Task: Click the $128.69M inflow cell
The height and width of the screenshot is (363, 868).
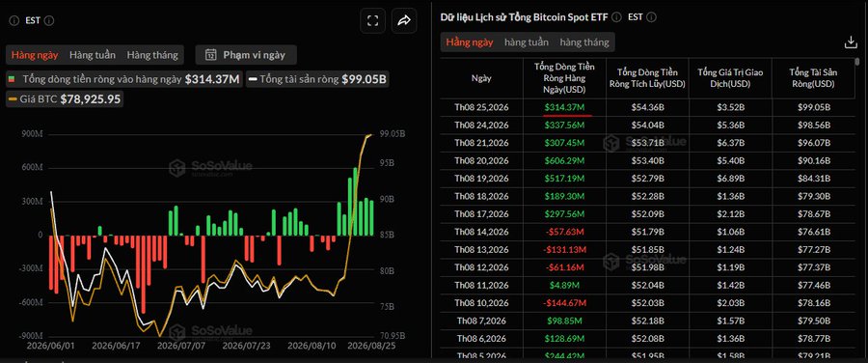Action: point(564,339)
